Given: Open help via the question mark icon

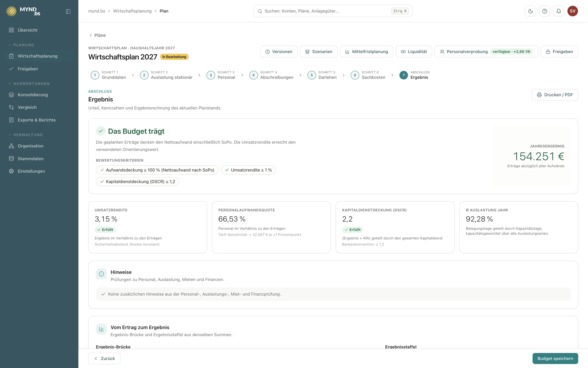Looking at the screenshot, I should pyautogui.click(x=544, y=11).
